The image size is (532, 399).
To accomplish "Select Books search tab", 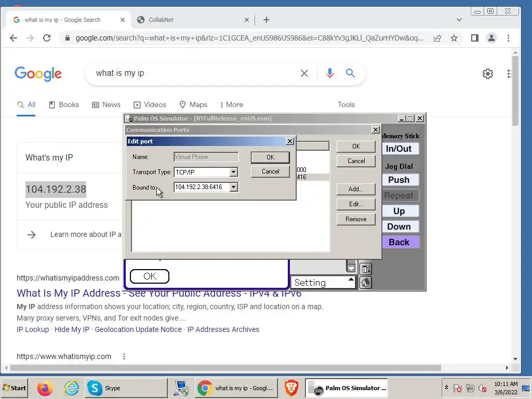I will click(x=64, y=104).
